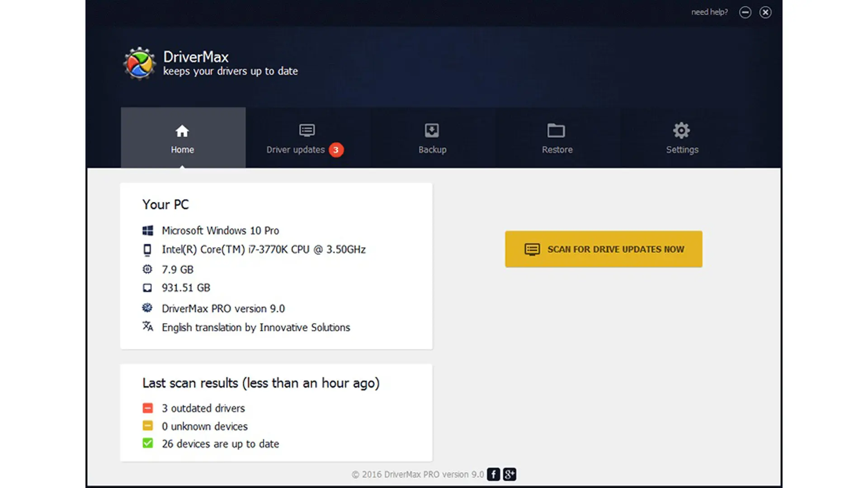Click the yellow unknown devices indicator
This screenshot has width=868, height=488.
click(147, 426)
